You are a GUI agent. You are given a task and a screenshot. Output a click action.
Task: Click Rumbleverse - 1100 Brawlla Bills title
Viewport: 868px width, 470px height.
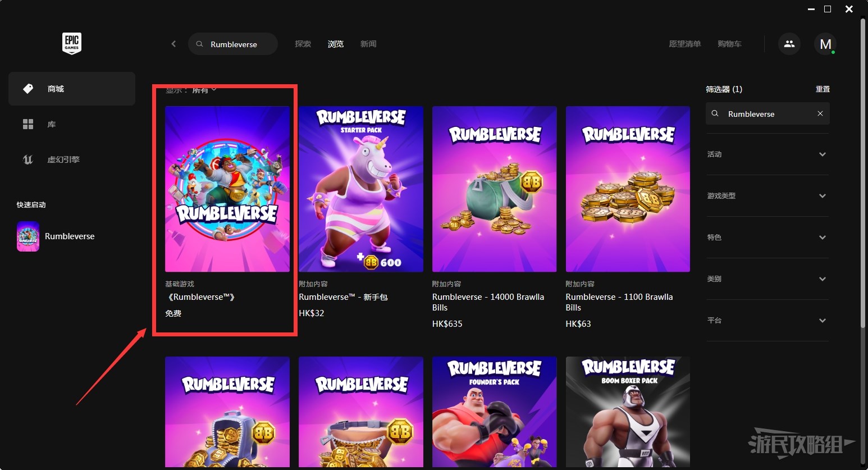tap(619, 302)
